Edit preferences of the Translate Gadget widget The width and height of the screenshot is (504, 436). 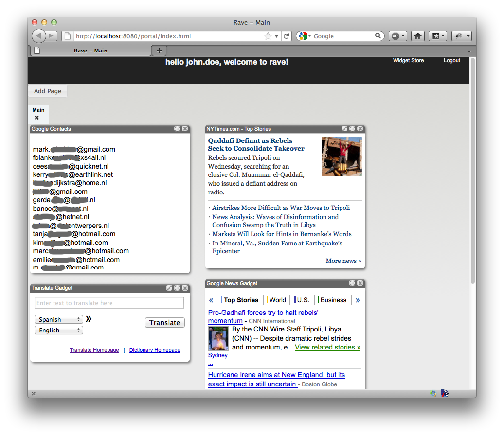tap(169, 288)
